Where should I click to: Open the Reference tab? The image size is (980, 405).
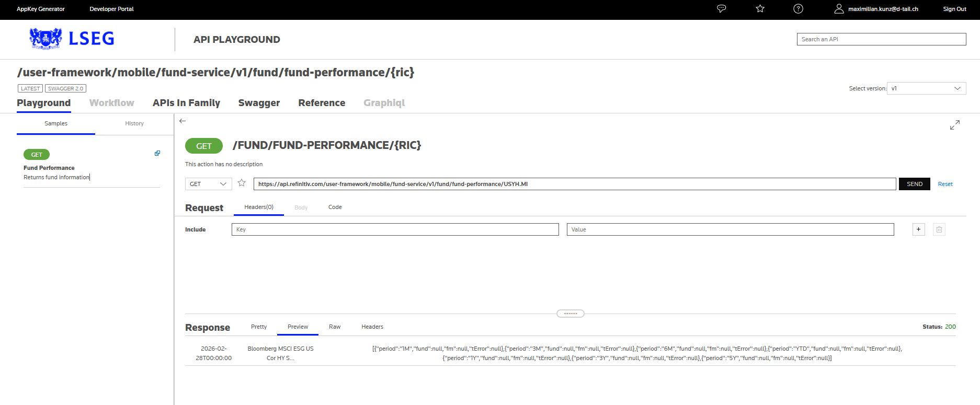(322, 103)
